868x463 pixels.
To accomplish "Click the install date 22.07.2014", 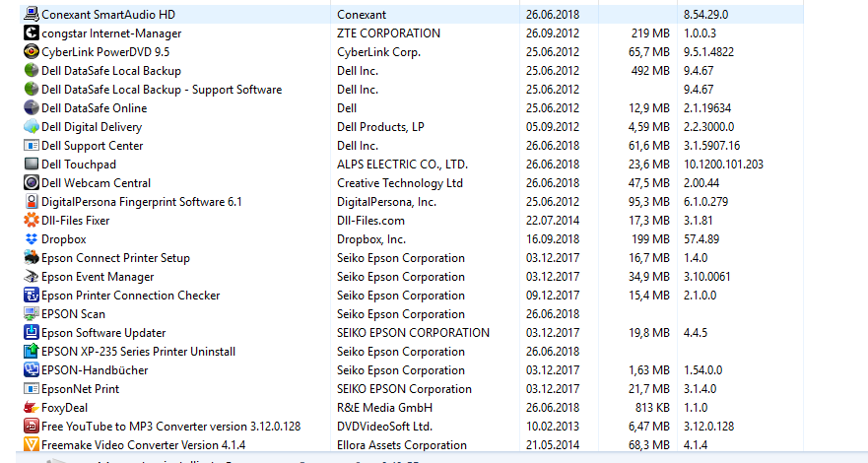I will [x=553, y=220].
